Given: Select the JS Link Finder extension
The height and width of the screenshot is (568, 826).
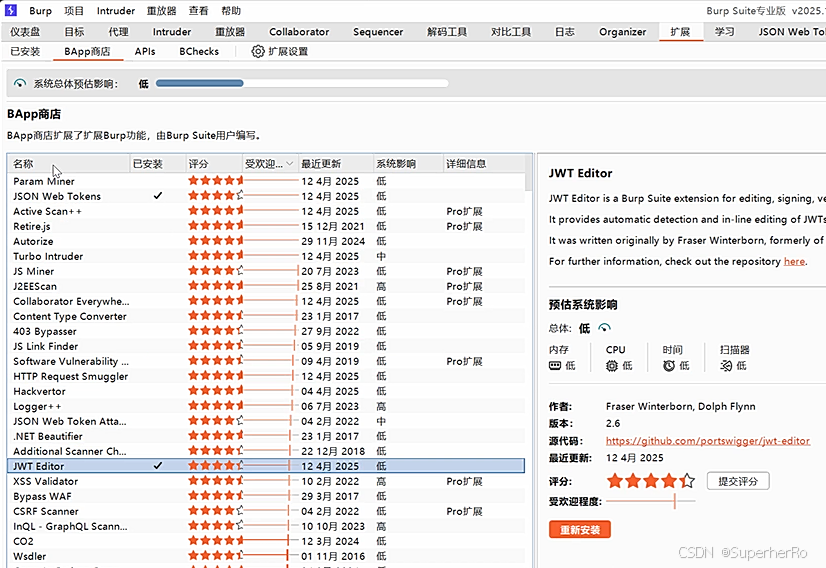Looking at the screenshot, I should point(266,346).
